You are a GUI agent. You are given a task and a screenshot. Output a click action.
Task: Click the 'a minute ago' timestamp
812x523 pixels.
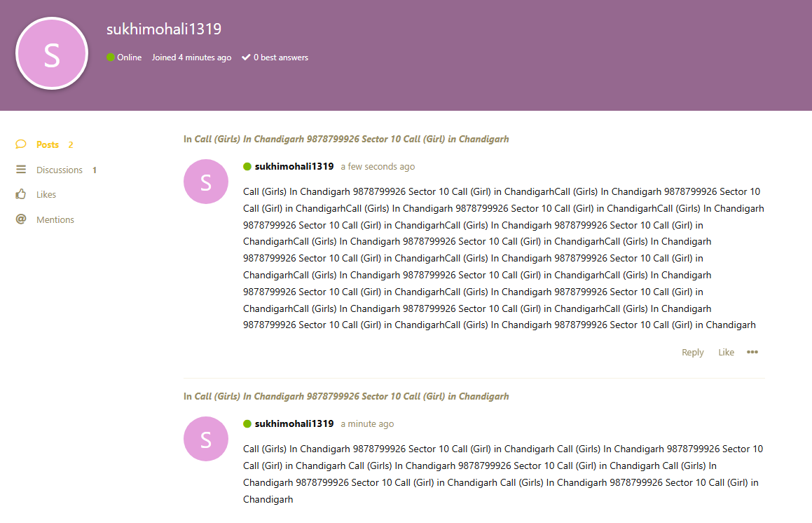click(367, 424)
